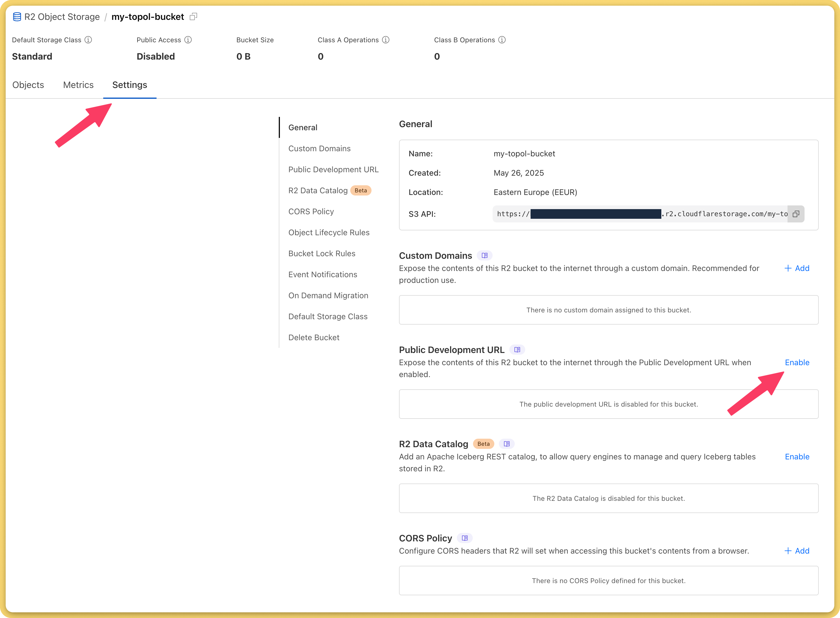This screenshot has height=618, width=840.
Task: Jump to On Demand Migration in sidebar
Action: 328,296
